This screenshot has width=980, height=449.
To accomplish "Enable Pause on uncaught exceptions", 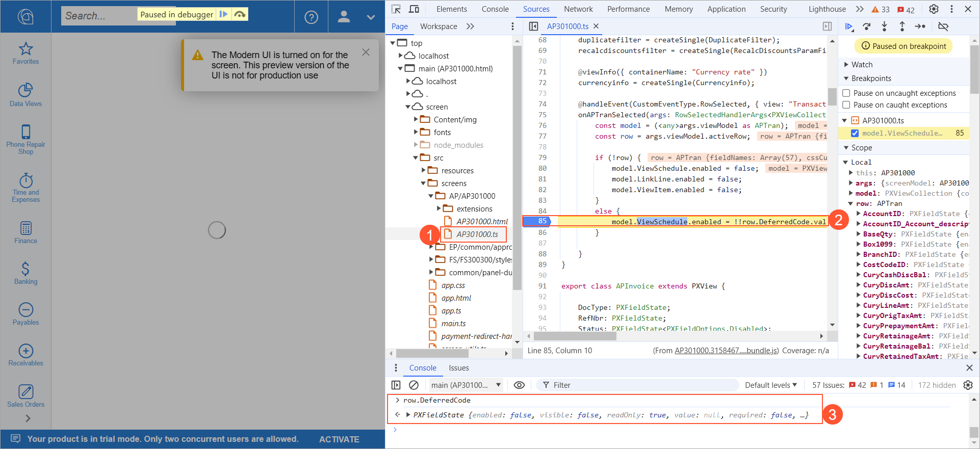I will [846, 93].
